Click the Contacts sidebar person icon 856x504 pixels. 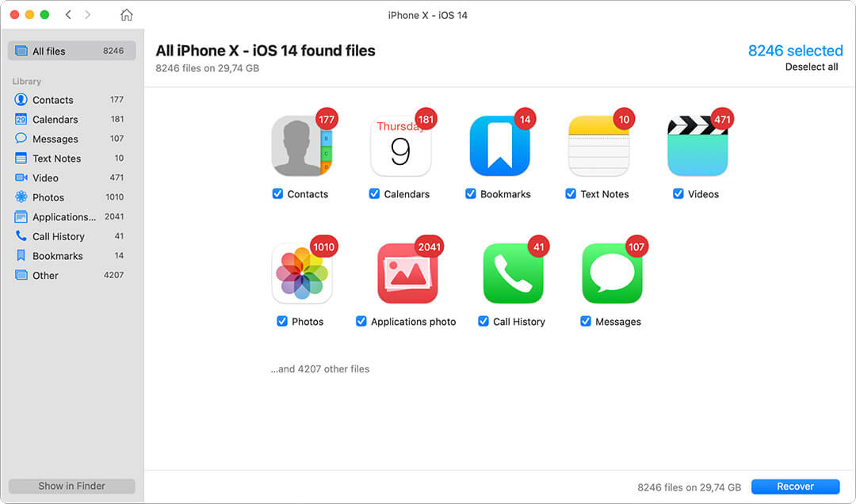tap(21, 99)
